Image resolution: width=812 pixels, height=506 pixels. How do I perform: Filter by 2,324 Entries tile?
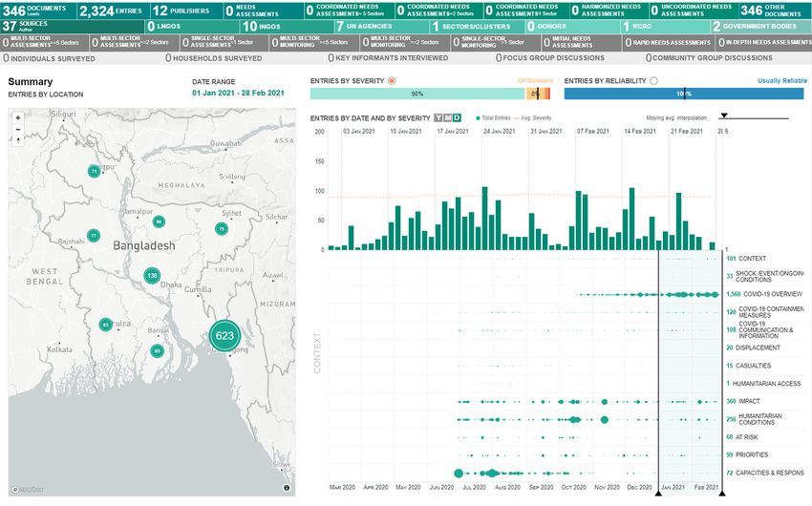point(114,11)
